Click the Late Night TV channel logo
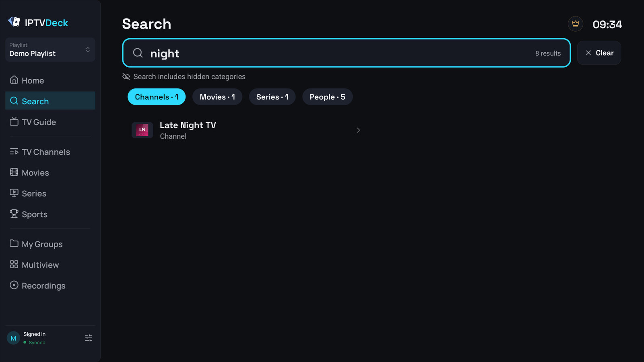644x362 pixels. (142, 130)
